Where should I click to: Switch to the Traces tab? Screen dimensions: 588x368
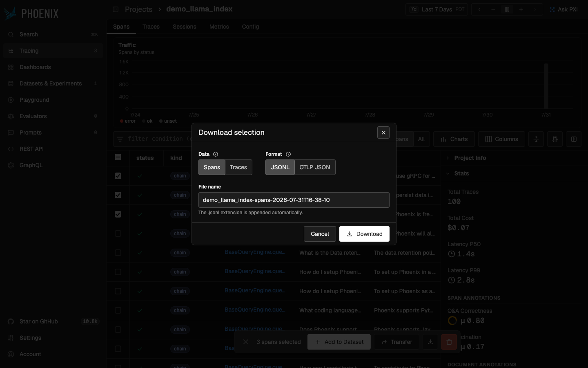151,27
